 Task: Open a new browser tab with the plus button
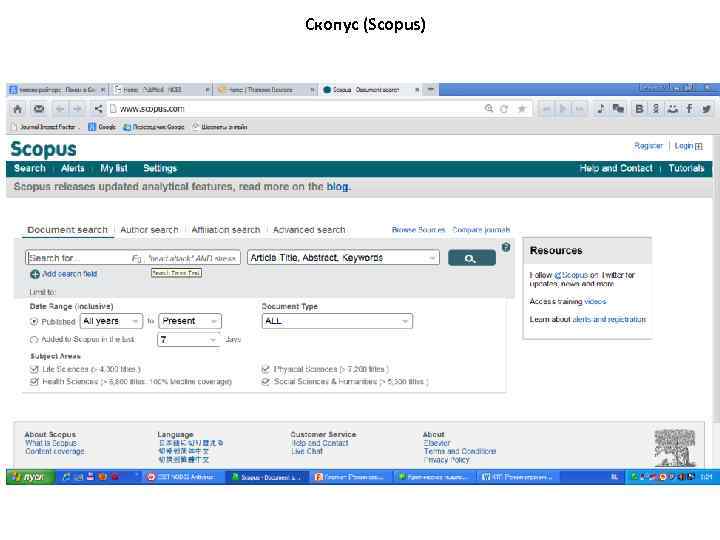(431, 89)
